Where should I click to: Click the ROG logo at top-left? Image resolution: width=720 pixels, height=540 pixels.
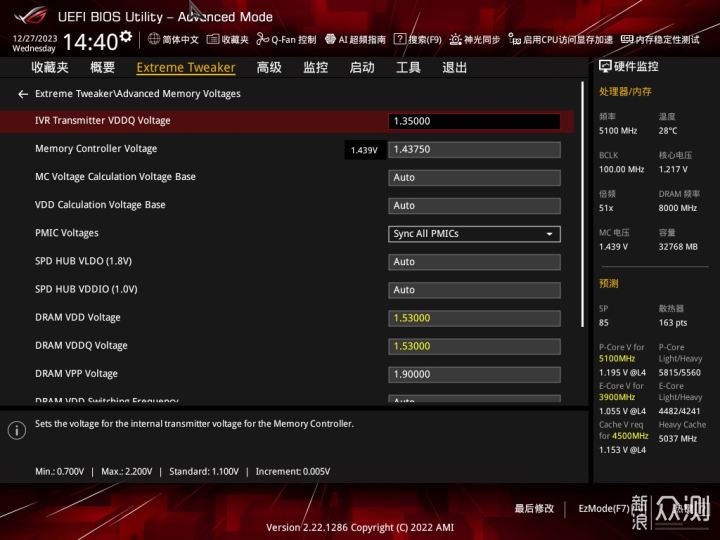[31, 15]
